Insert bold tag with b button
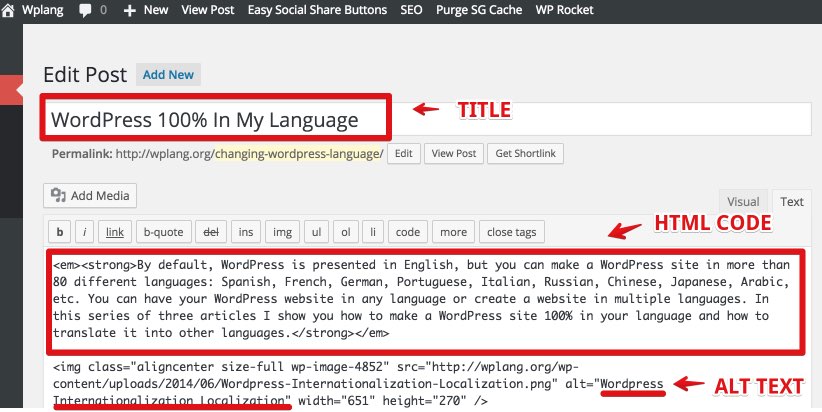This screenshot has height=412, width=822. click(x=60, y=232)
